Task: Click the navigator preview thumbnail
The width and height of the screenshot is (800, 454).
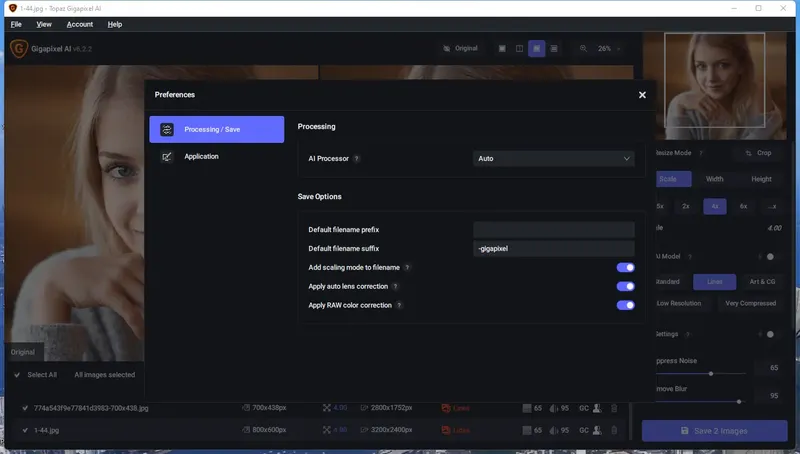Action: coord(714,86)
